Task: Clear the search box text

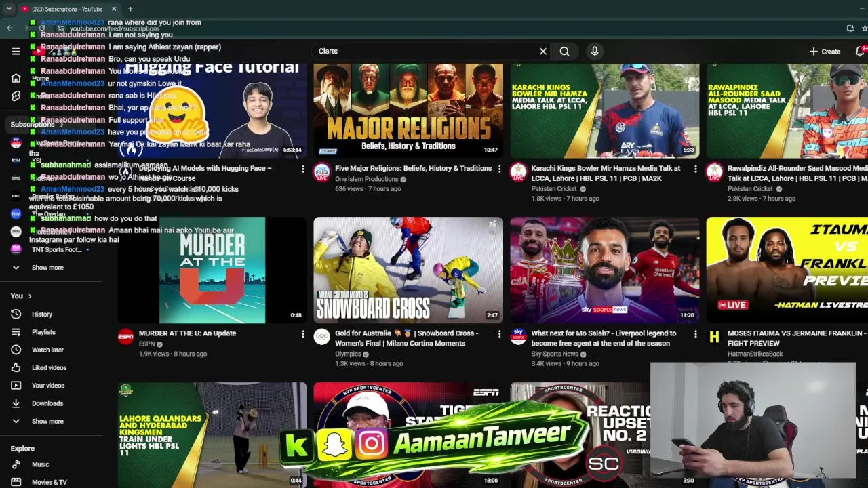Action: 543,52
